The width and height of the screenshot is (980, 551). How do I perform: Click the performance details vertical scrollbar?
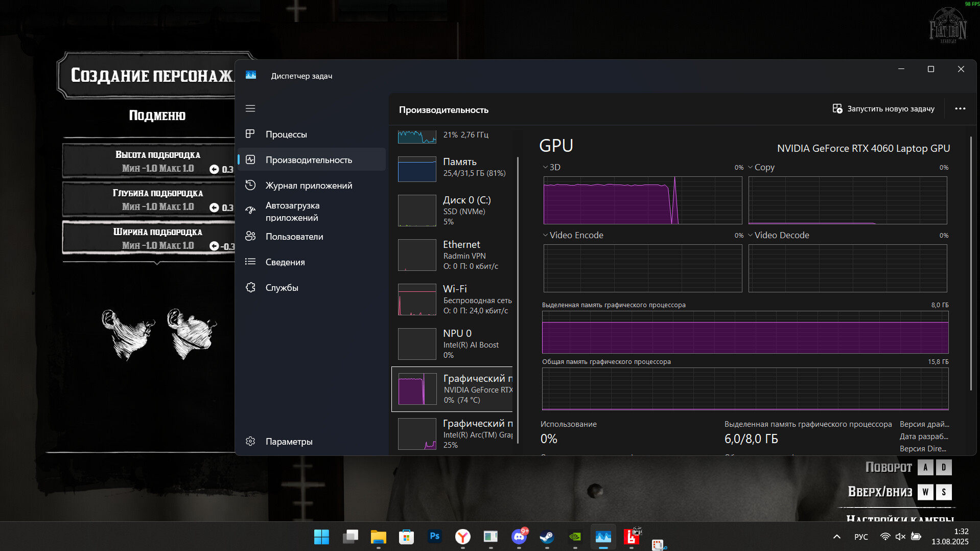click(x=971, y=263)
